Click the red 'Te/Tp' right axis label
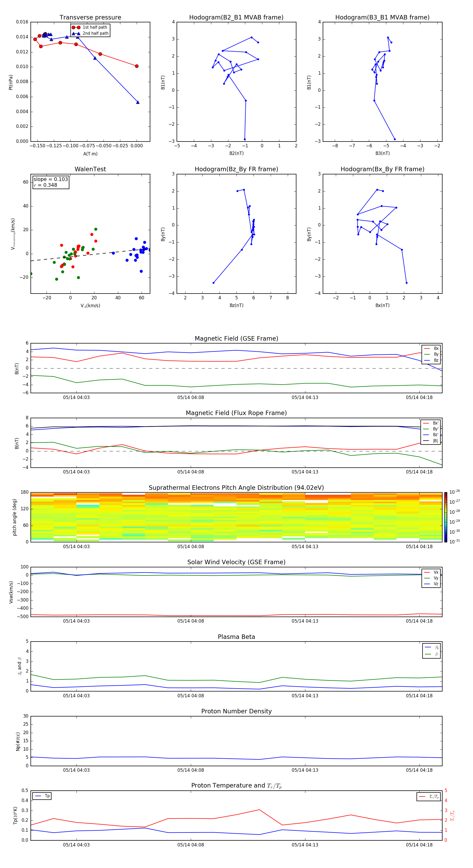Screen dimensions: 473x868 [x=452, y=816]
